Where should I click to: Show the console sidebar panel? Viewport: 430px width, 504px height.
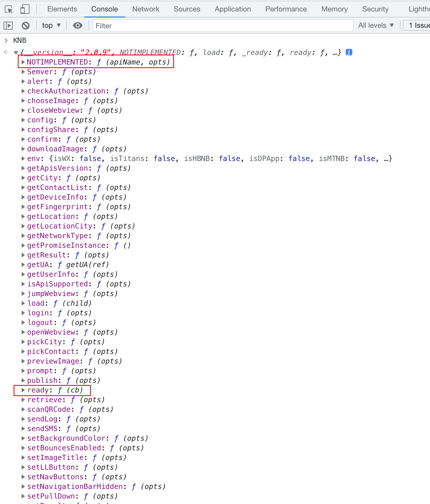coord(8,26)
